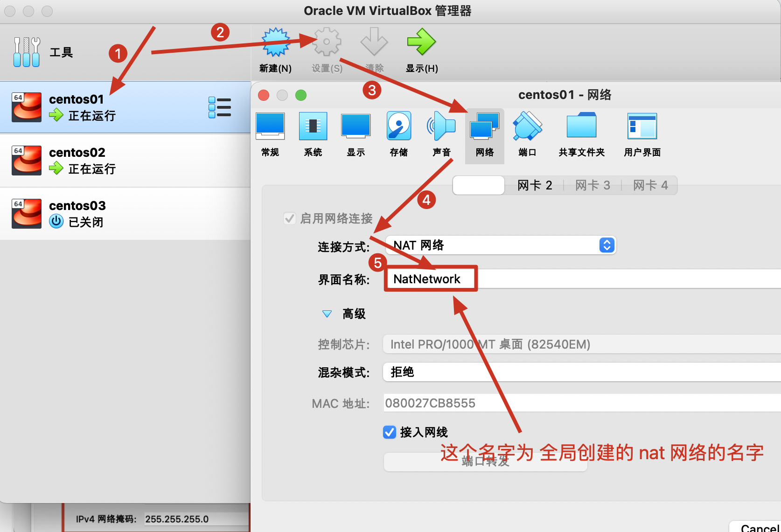The image size is (781, 532).
Task: Open the Tools (工具) section
Action: point(43,52)
